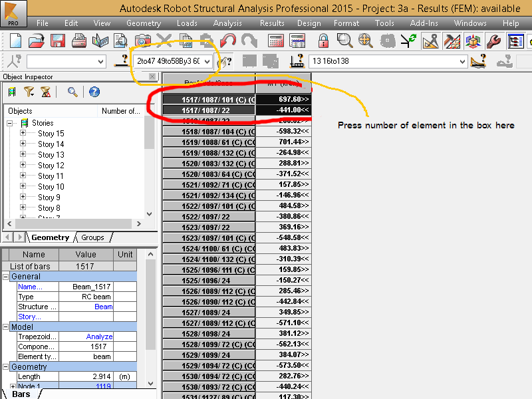Image resolution: width=532 pixels, height=399 pixels.
Task: Open the Geometry menu in the menu bar
Action: (x=144, y=23)
